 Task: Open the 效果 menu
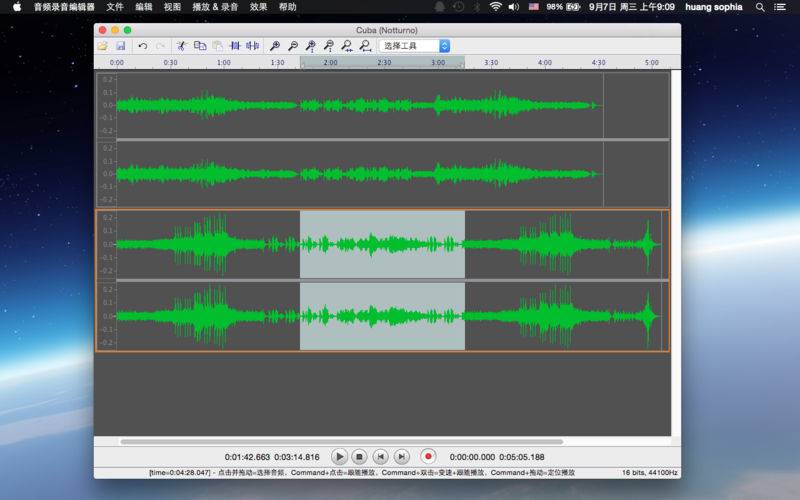click(x=258, y=7)
